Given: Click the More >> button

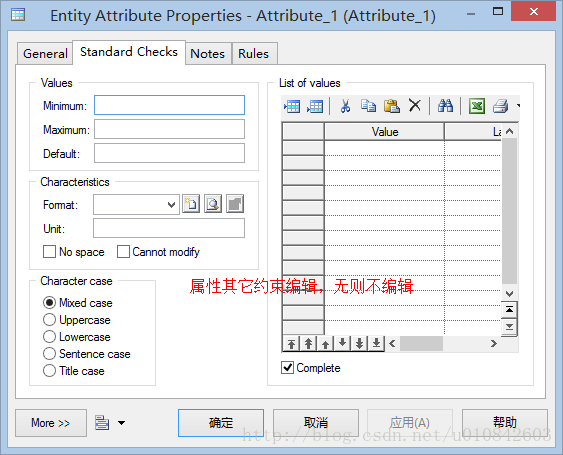Looking at the screenshot, I should coord(51,423).
